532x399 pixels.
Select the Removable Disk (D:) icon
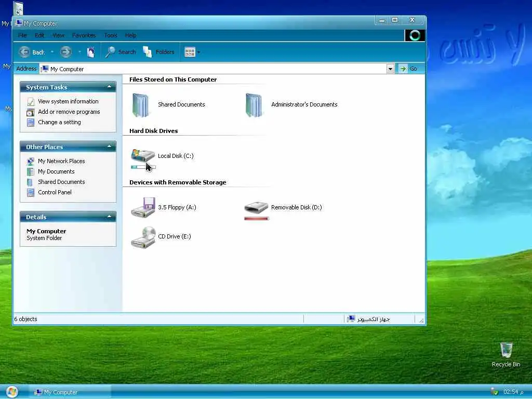[256, 207]
